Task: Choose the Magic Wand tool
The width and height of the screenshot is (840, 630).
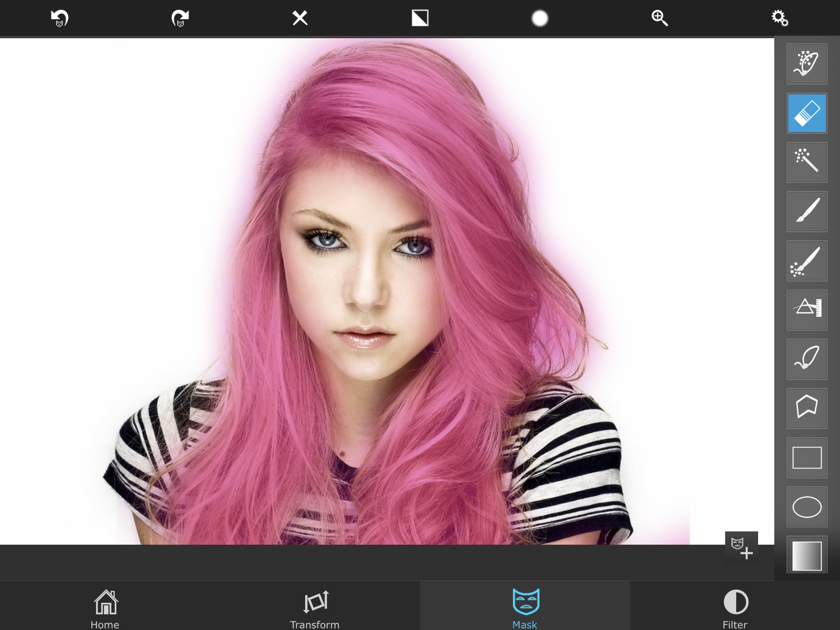Action: [x=807, y=162]
